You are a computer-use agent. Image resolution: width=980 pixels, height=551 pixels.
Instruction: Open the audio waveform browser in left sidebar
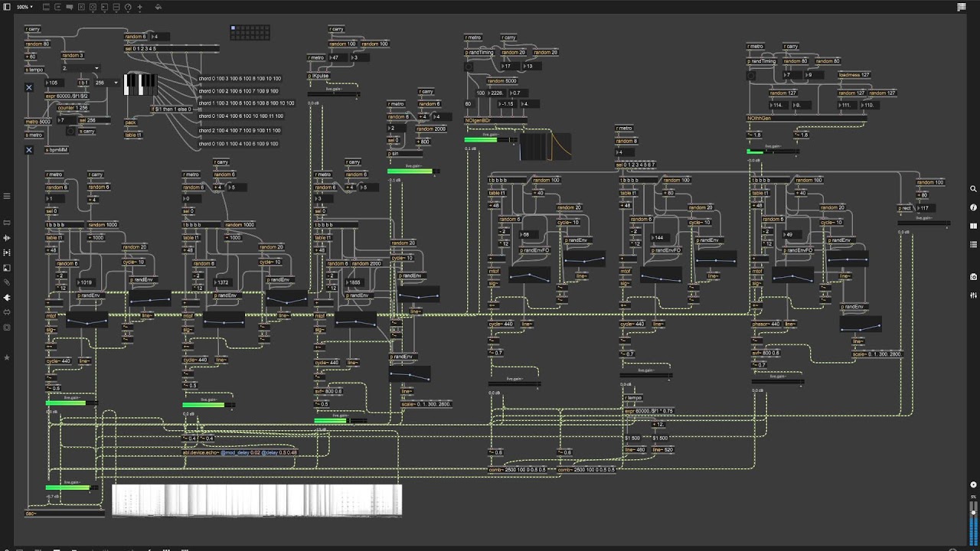[7, 237]
